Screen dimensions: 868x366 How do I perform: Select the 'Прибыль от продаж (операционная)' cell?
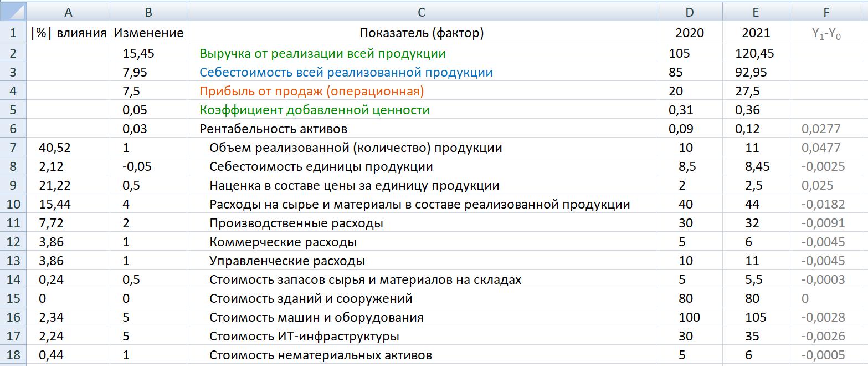311,91
